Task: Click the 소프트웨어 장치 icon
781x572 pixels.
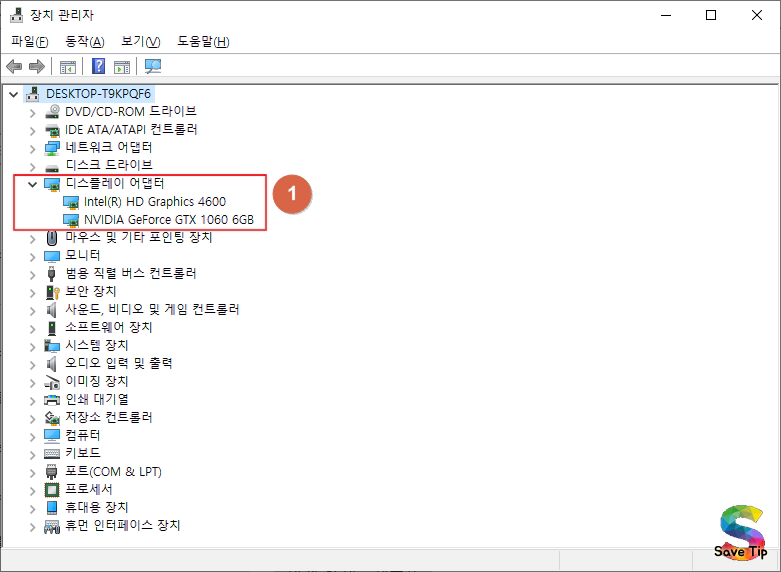Action: click(x=51, y=328)
